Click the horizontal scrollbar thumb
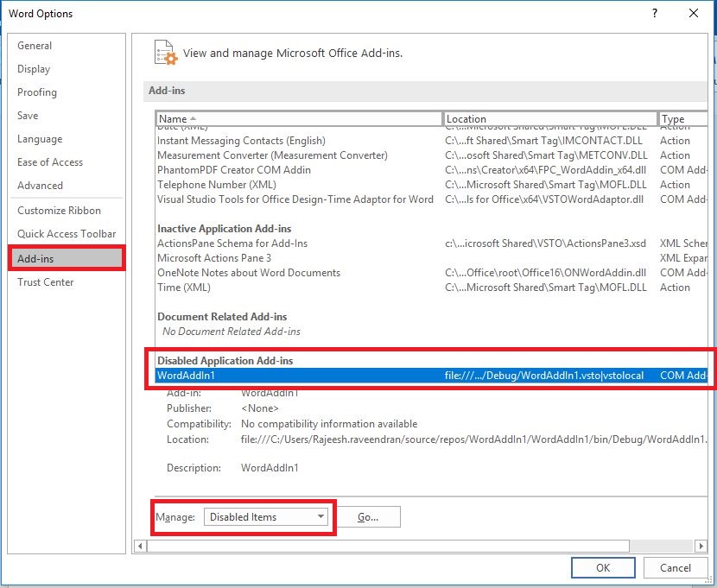 (388, 546)
